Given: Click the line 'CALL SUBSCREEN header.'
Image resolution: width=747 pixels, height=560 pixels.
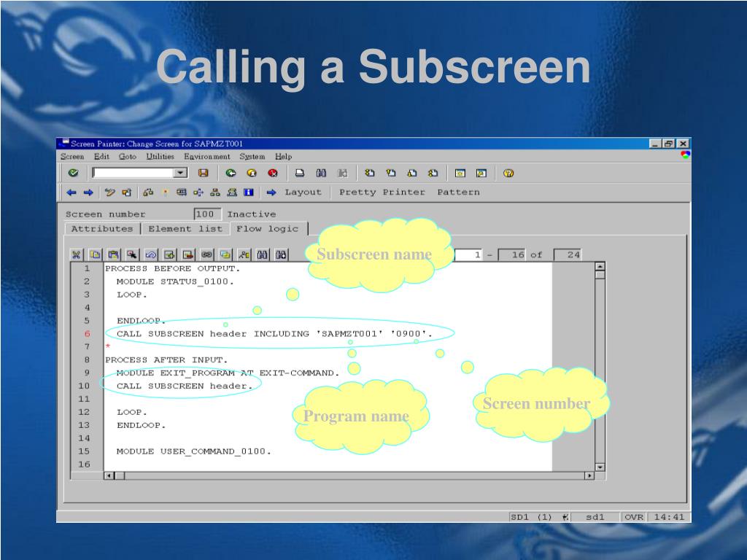Looking at the screenshot, I should [185, 386].
